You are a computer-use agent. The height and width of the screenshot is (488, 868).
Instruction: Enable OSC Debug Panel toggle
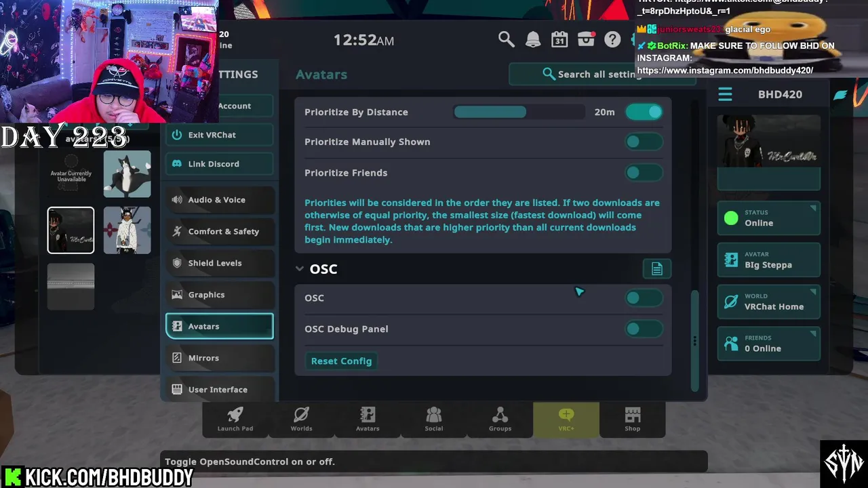644,329
